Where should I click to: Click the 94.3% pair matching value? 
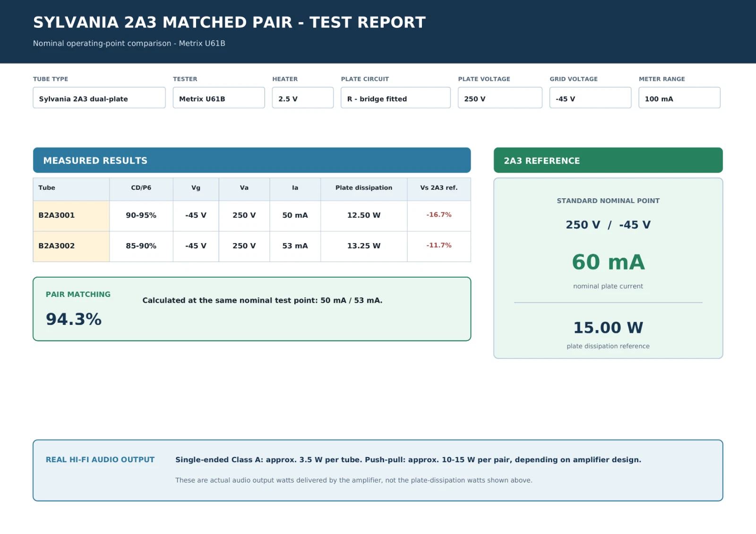point(74,320)
